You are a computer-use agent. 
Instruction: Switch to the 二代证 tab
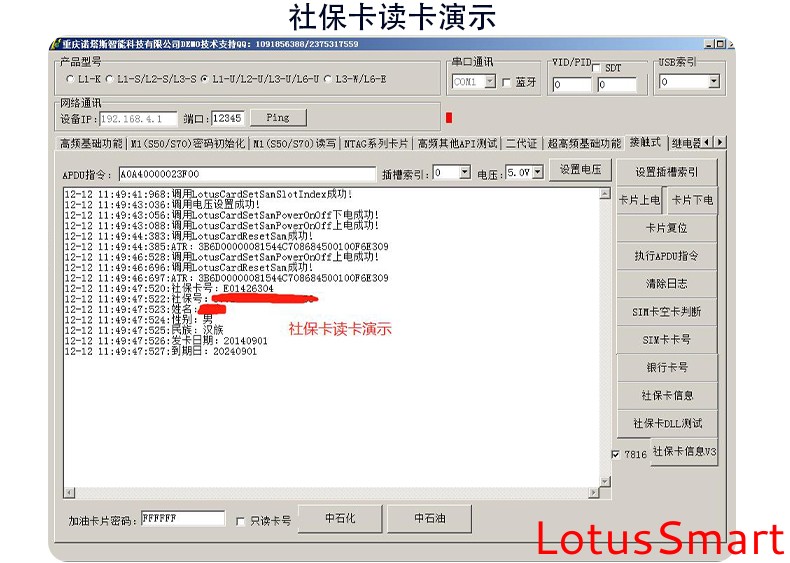(x=521, y=144)
